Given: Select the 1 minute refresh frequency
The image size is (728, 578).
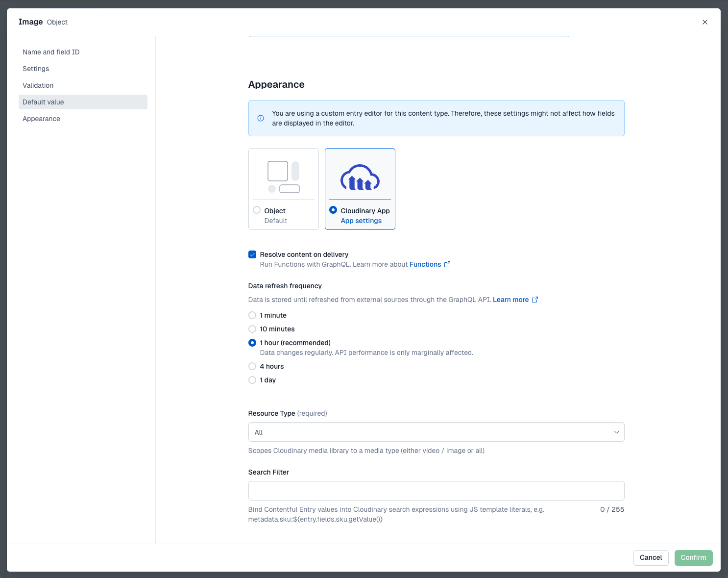Looking at the screenshot, I should [252, 315].
